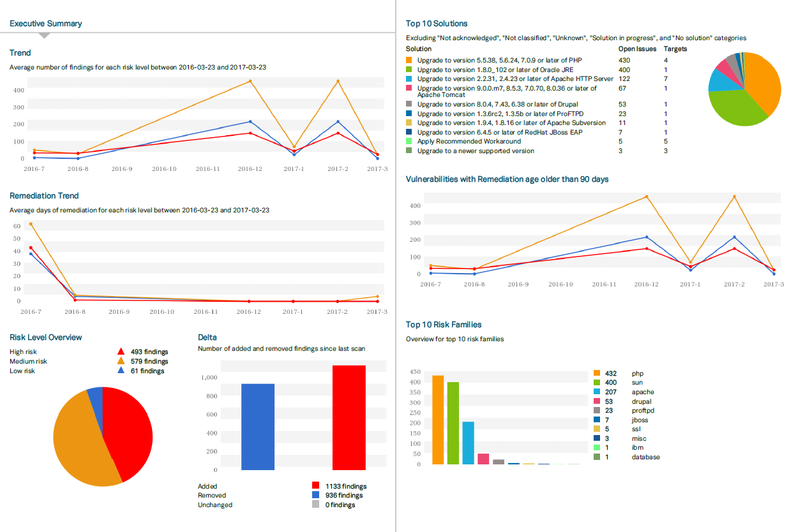Viewport: 789px width, 532px height.
Task: Click the light blue apache bar in Risk Families
Action: (x=468, y=442)
